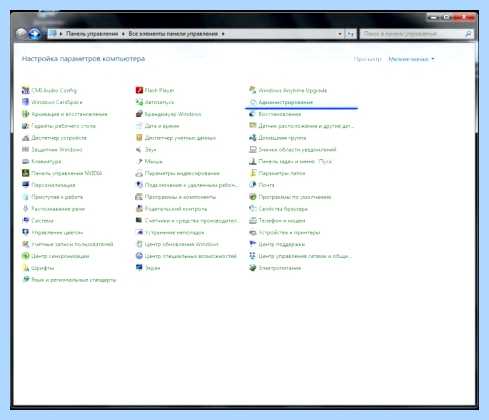Open the Flash Player icon
Viewport: 489px width, 420px height.
(139, 90)
